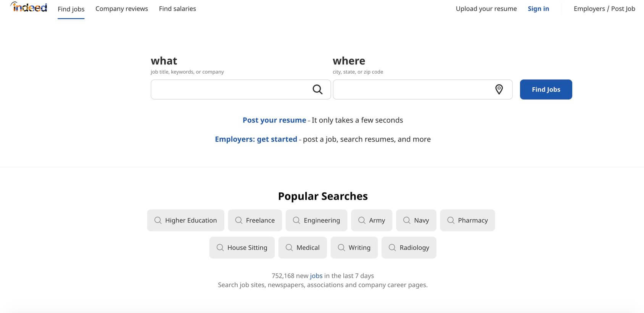Click search icon on House Sitting chip
Image resolution: width=644 pixels, height=313 pixels.
[x=220, y=247]
